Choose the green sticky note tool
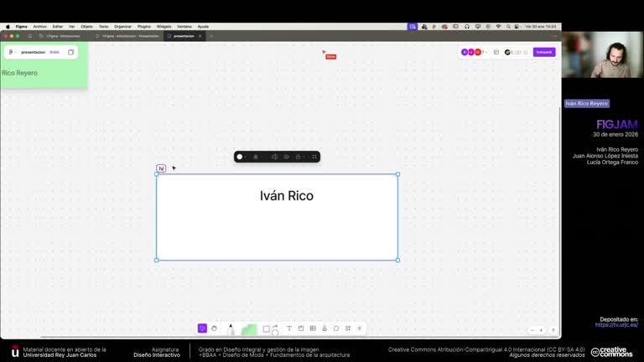This screenshot has width=644, height=362. tap(248, 329)
